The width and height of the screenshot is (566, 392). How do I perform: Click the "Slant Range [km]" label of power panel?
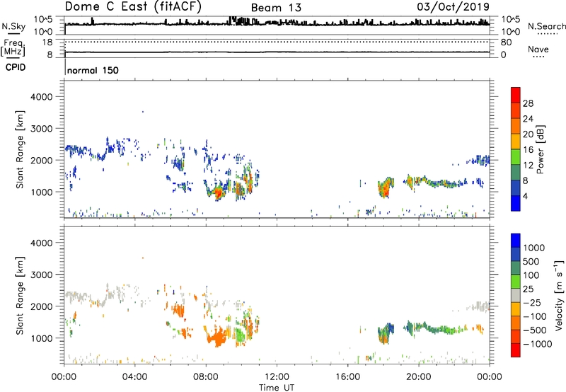coord(20,149)
